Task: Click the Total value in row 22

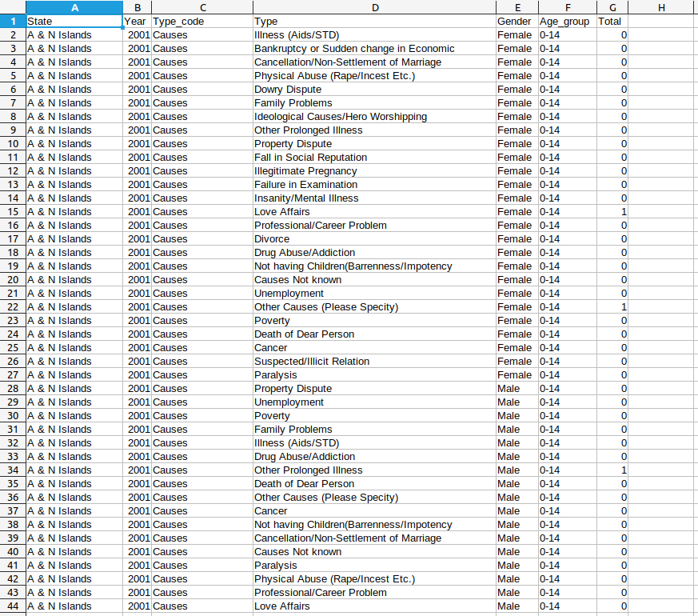Action: coord(612,307)
